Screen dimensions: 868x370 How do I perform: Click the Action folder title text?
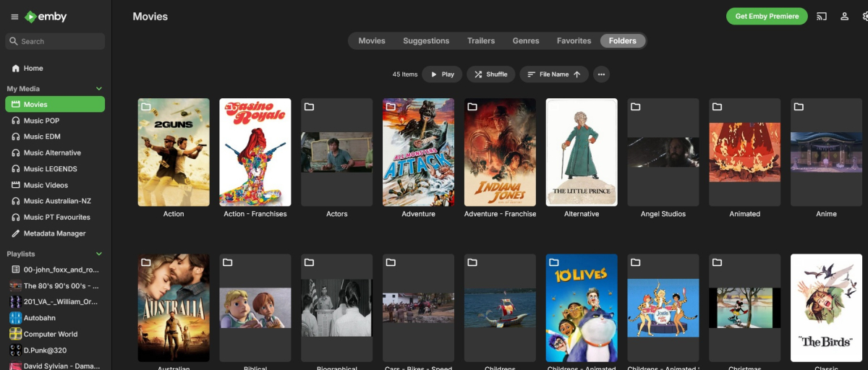pyautogui.click(x=174, y=214)
